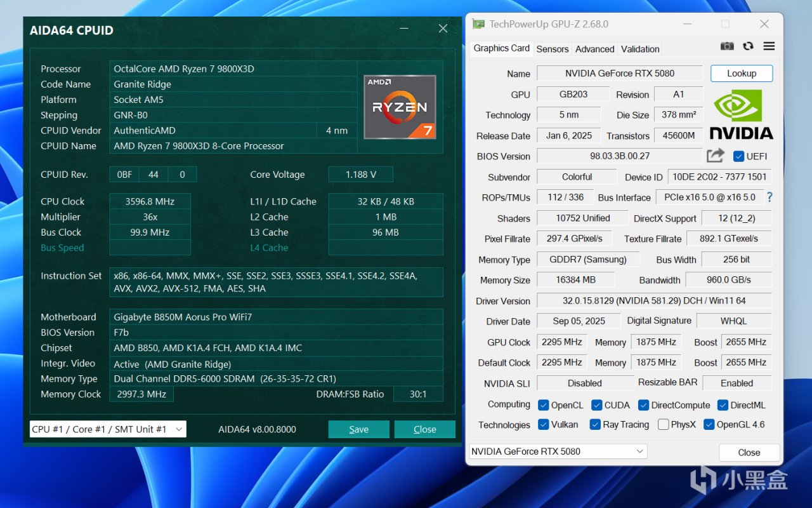This screenshot has height=508, width=812.
Task: Click the Resizable BAR value "Enabled"
Action: [737, 383]
